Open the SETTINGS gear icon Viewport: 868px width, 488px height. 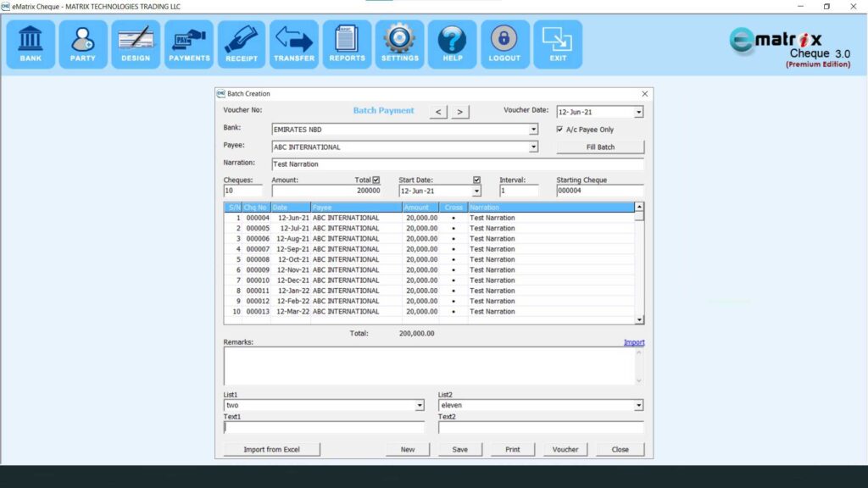tap(399, 42)
